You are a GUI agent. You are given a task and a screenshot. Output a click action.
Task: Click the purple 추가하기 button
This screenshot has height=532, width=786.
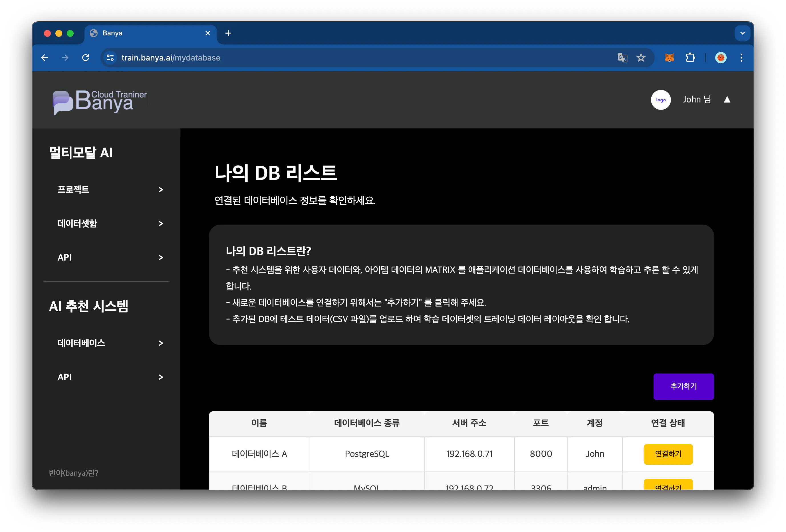pyautogui.click(x=683, y=386)
